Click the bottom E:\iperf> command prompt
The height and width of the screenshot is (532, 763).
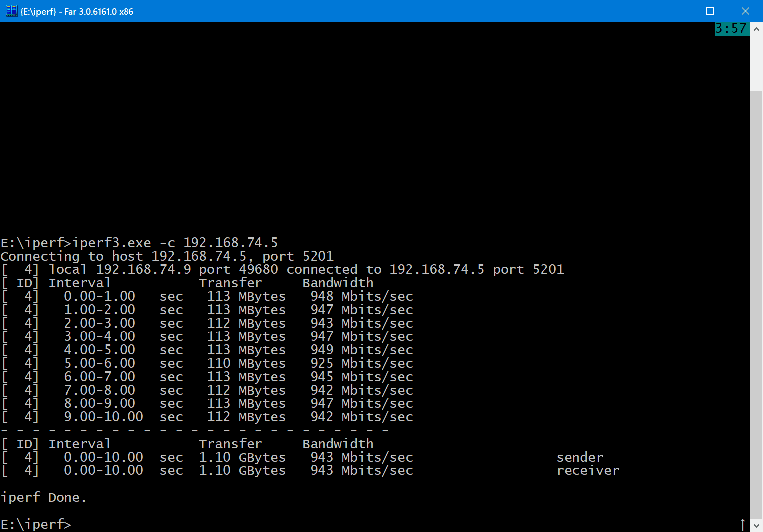[x=36, y=524]
